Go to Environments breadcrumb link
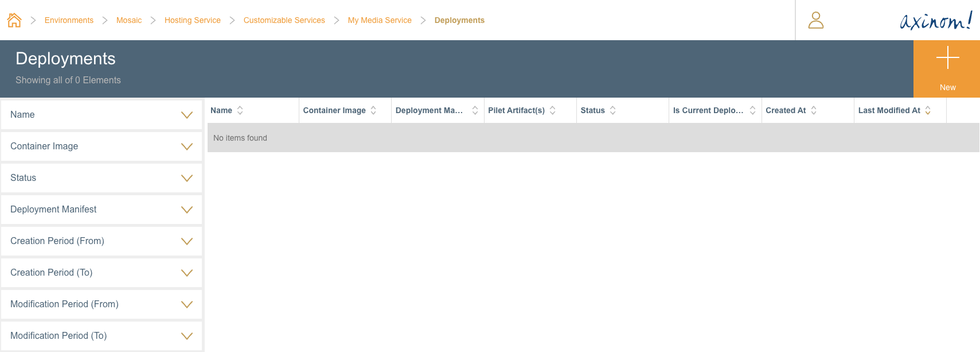This screenshot has width=980, height=352. click(69, 20)
